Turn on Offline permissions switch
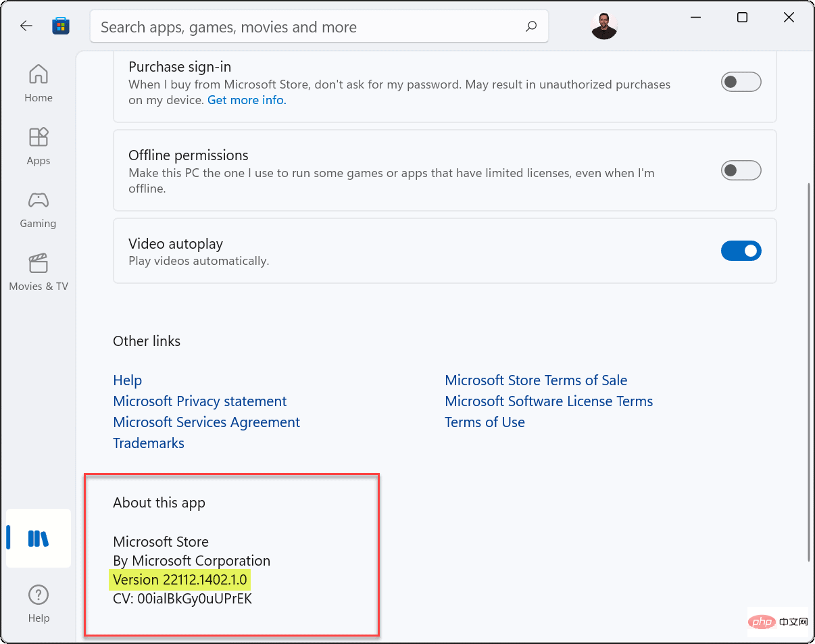Image resolution: width=815 pixels, height=644 pixels. 741,170
